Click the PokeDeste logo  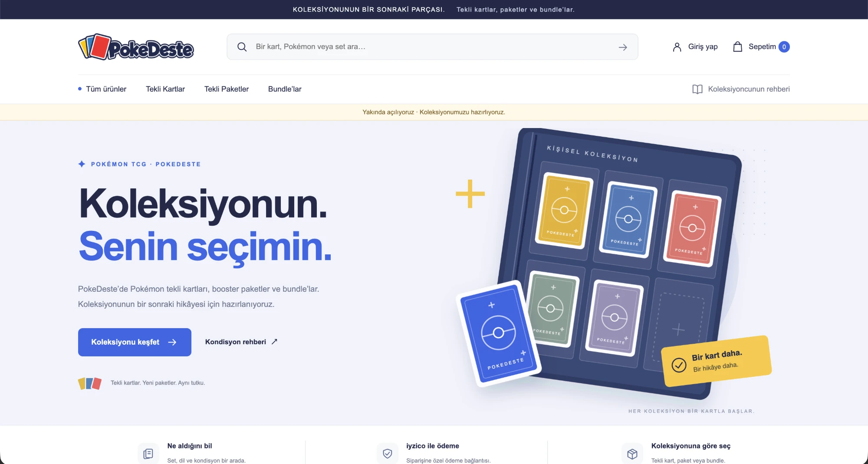click(136, 47)
